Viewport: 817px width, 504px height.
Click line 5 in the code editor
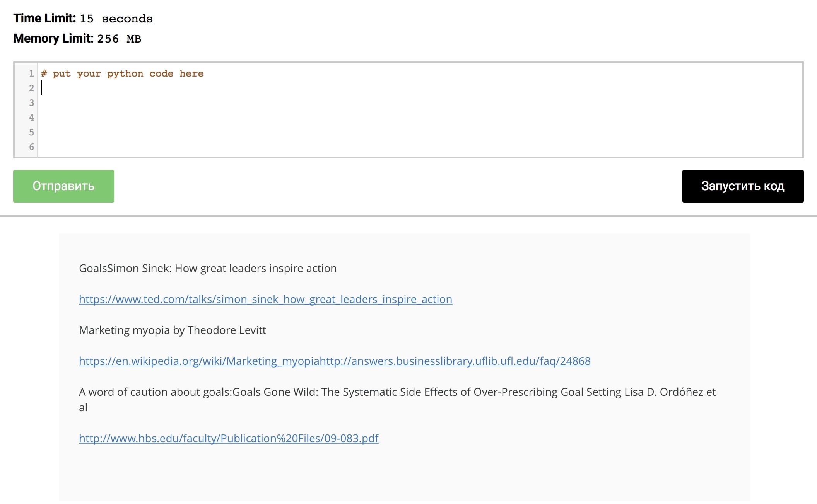[232, 132]
